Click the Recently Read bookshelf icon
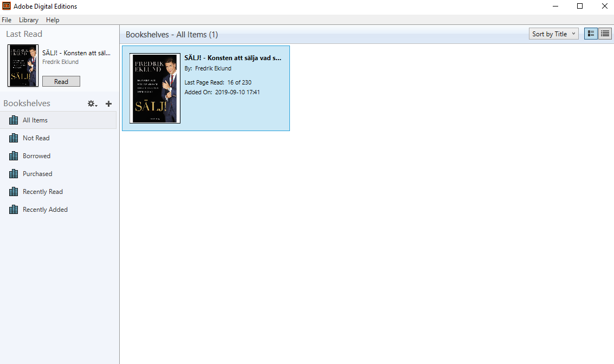Viewport: 614px width, 364px height. [x=14, y=192]
